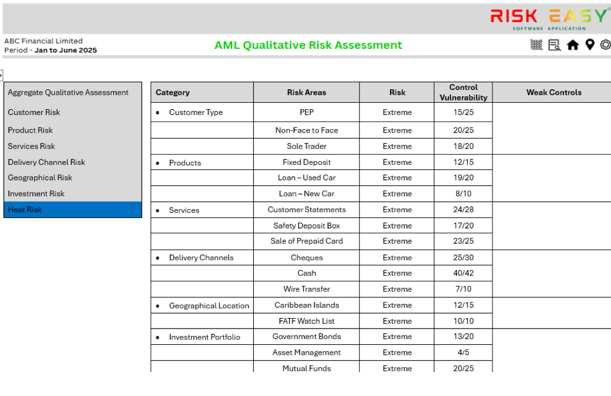
Task: Click the 15/25 vulnerability value
Action: pos(463,112)
